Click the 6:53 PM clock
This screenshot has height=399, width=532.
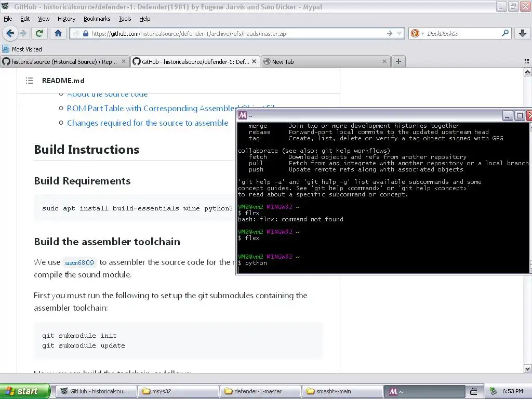(512, 391)
